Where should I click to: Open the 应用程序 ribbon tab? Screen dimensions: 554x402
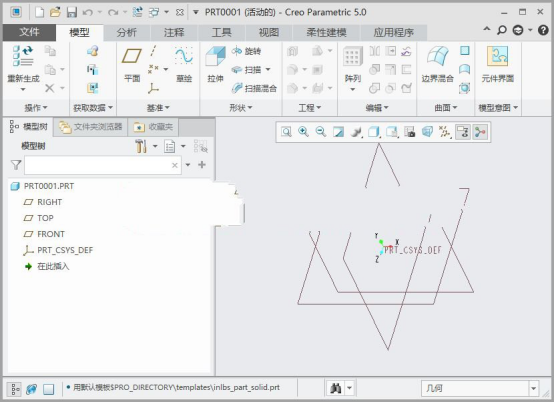coord(393,32)
